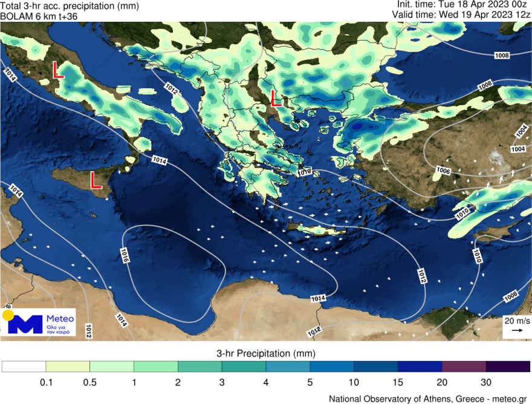This screenshot has width=532, height=404.
Task: Click the BOLAM 6 km t+36 label
Action: (x=36, y=16)
